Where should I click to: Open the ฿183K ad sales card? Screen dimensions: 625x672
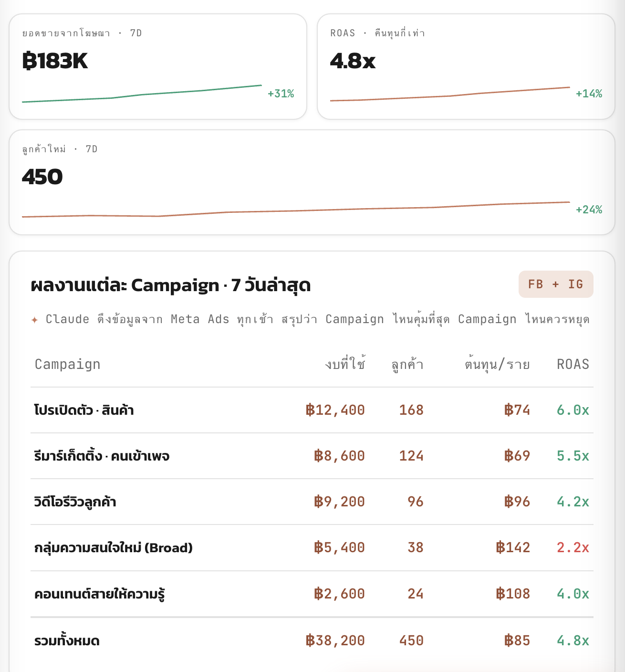158,66
